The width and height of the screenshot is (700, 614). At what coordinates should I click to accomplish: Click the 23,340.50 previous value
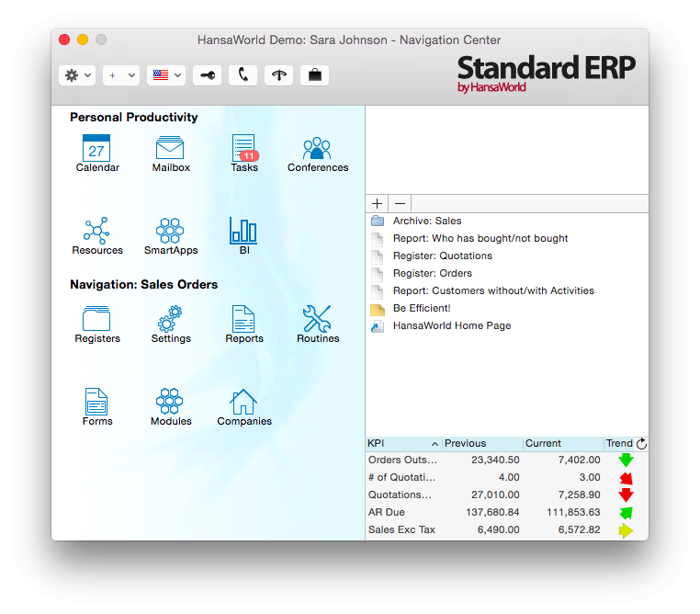495,460
